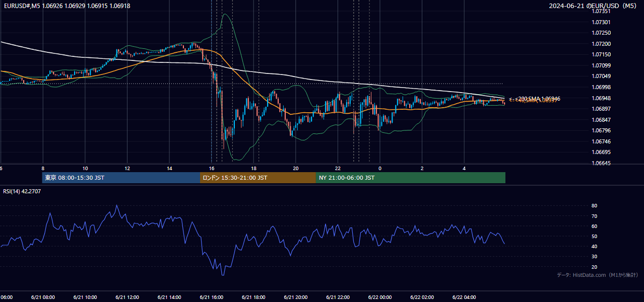644x302 pixels.
Task: Click the 6/21 10:00 date label
Action: pyautogui.click(x=85, y=297)
